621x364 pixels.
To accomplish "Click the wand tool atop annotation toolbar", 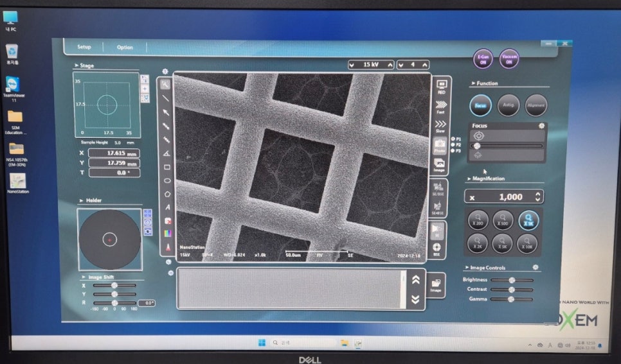I will tap(166, 84).
